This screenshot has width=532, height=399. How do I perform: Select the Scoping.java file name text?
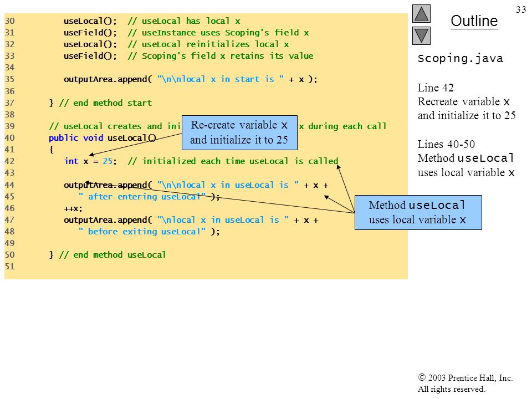pyautogui.click(x=460, y=58)
